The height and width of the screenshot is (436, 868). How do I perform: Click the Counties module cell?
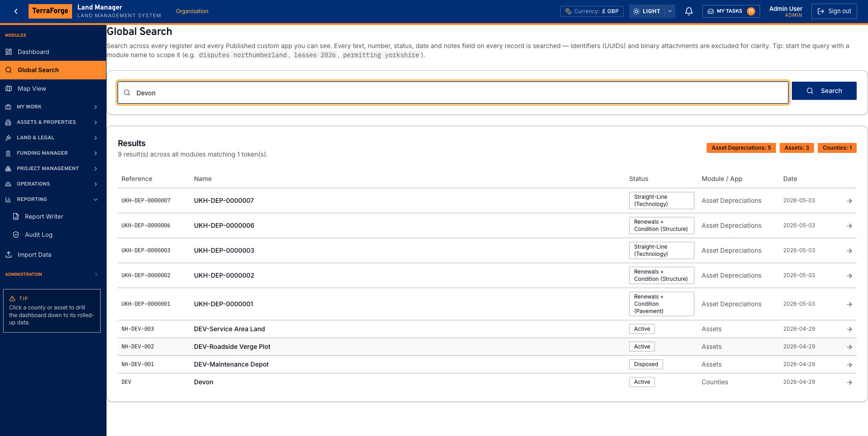click(x=715, y=382)
